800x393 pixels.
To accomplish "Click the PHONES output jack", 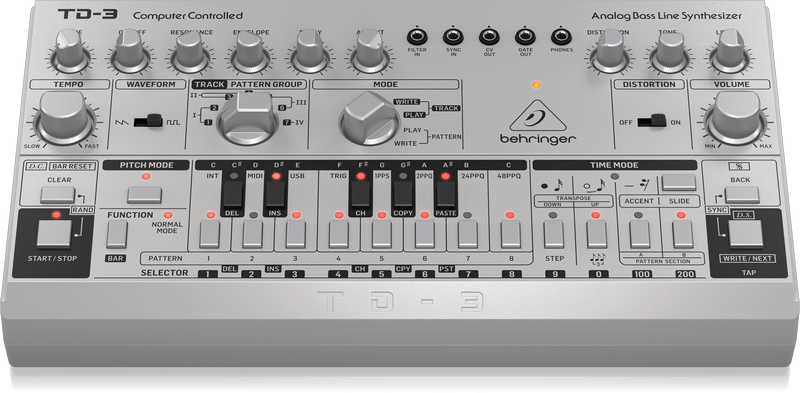I will pos(561,37).
